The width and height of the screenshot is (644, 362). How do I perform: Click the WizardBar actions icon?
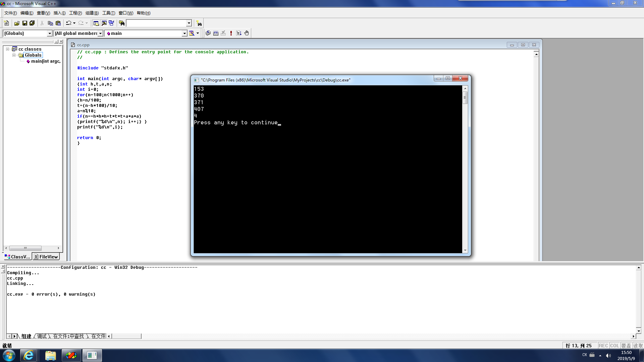coord(192,33)
